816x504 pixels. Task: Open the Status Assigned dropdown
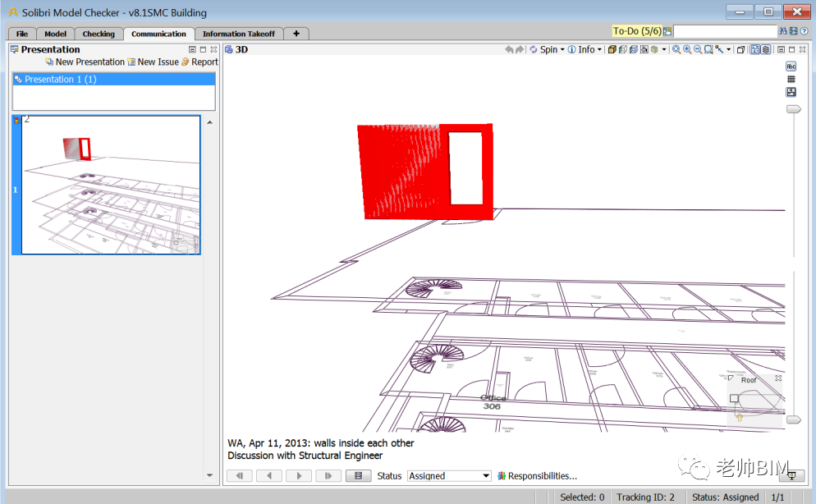(449, 476)
